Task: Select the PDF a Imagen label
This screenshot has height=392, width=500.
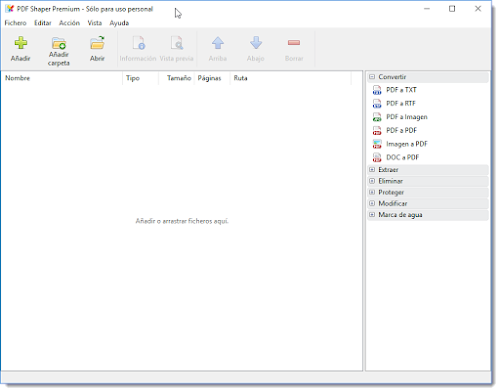Action: [x=407, y=117]
